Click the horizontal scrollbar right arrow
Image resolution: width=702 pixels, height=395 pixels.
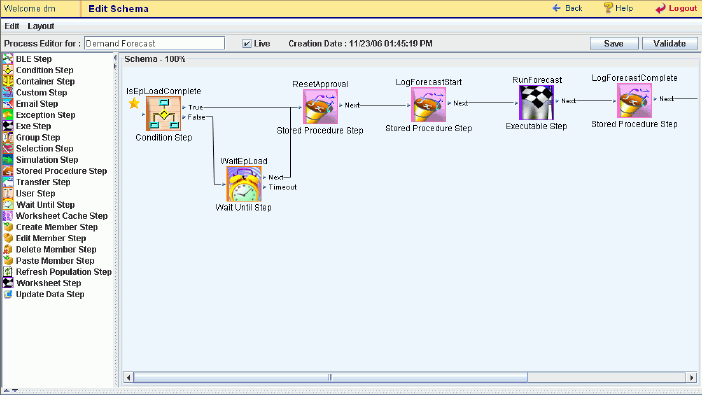(692, 378)
